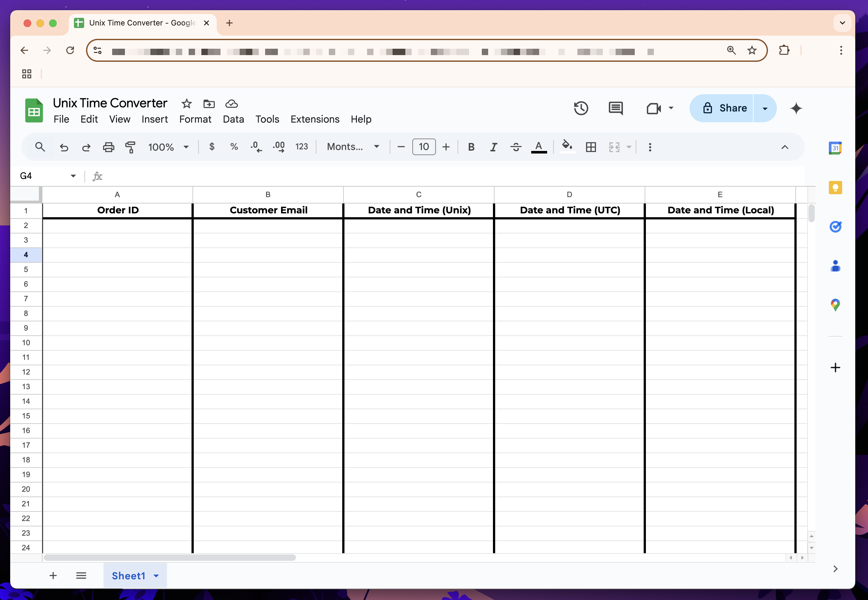Toggle italic formatting

(493, 147)
